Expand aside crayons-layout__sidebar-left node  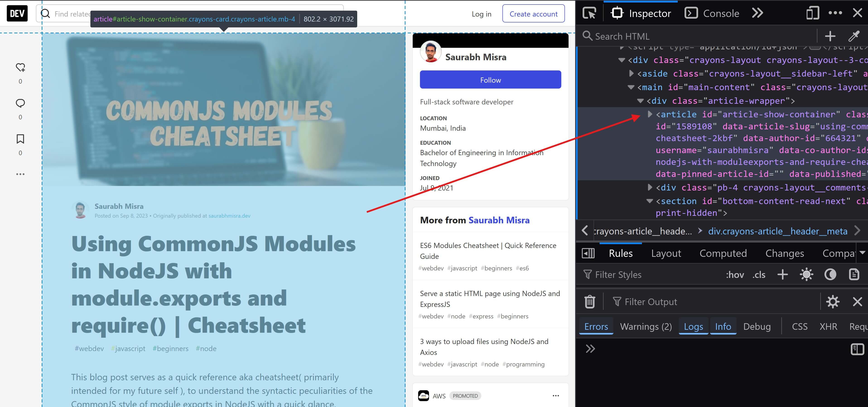[x=632, y=73]
